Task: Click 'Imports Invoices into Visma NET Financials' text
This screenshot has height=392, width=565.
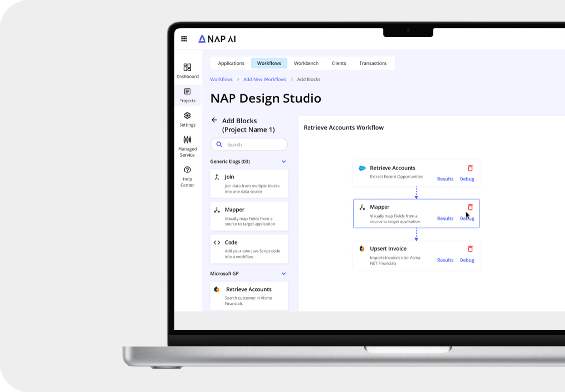Action: coord(395,260)
